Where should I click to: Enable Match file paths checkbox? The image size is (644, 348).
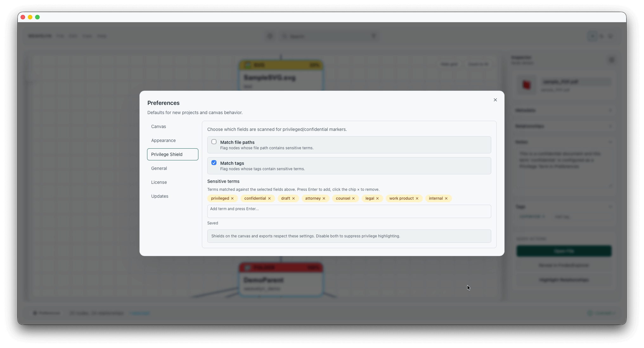pos(214,142)
